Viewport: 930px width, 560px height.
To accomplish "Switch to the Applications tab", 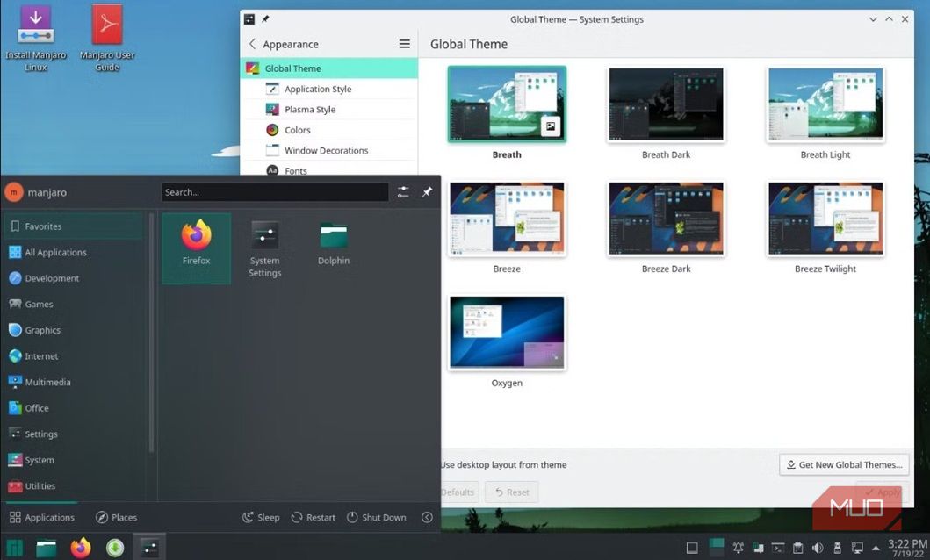I will [42, 517].
